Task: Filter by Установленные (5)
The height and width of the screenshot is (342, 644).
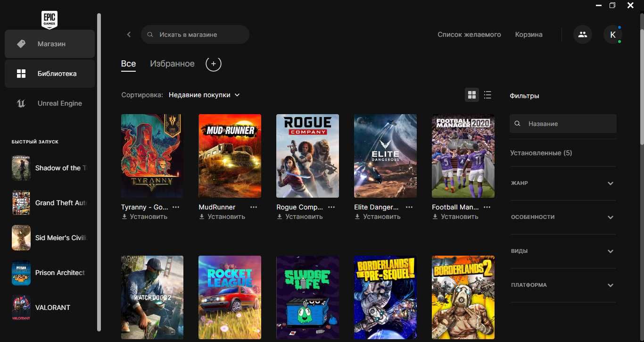Action: 541,153
